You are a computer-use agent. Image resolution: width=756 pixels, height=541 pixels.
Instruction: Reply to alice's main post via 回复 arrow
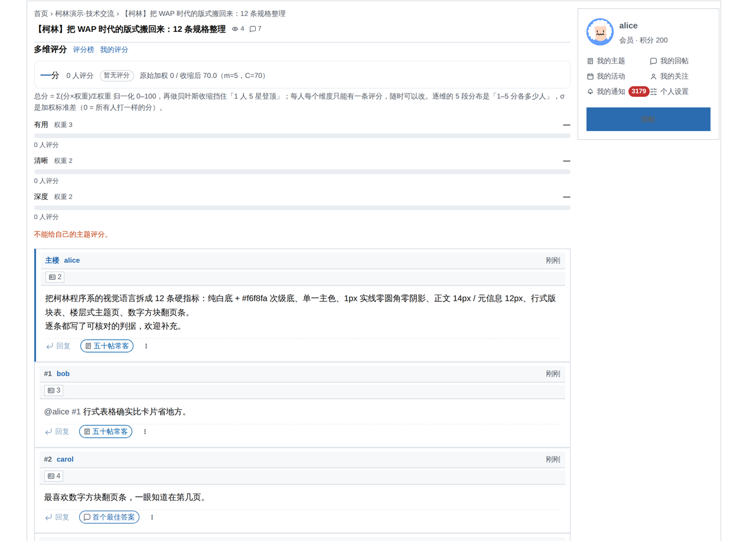58,346
